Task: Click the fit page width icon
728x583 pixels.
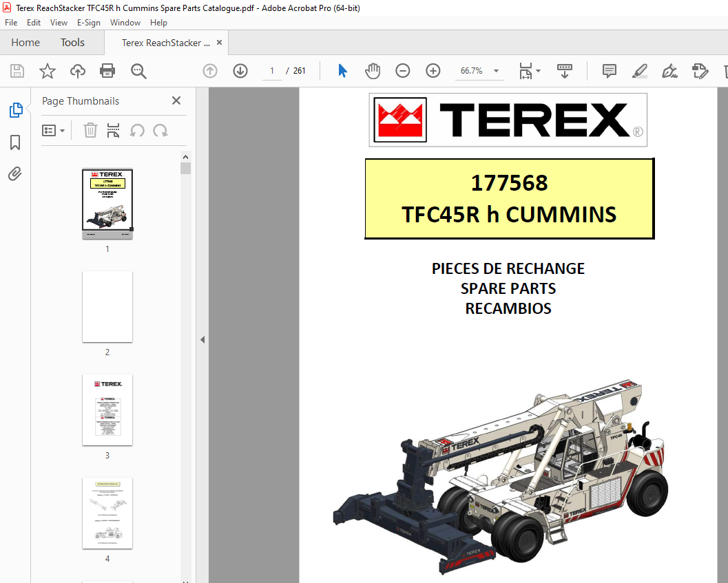Action: [x=526, y=71]
